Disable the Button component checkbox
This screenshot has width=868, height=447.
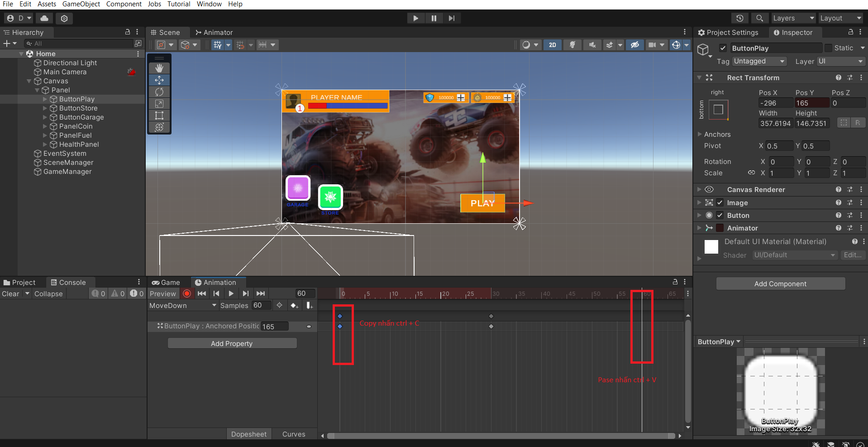coord(720,215)
